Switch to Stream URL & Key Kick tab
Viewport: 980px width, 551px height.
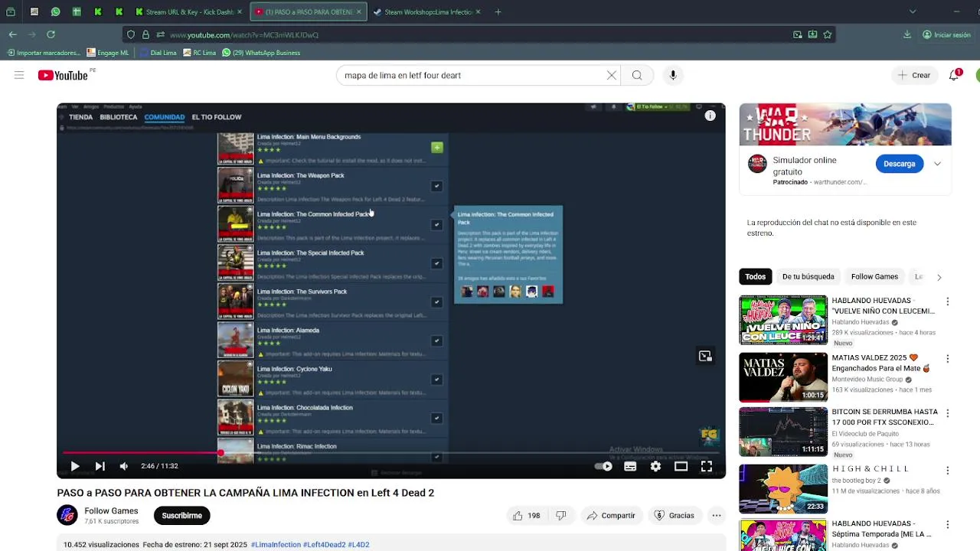(189, 11)
